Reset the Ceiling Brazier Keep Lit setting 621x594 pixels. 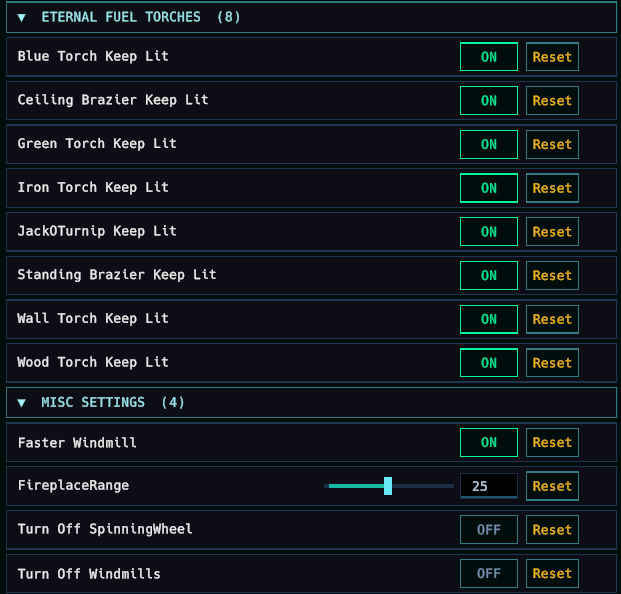point(552,101)
